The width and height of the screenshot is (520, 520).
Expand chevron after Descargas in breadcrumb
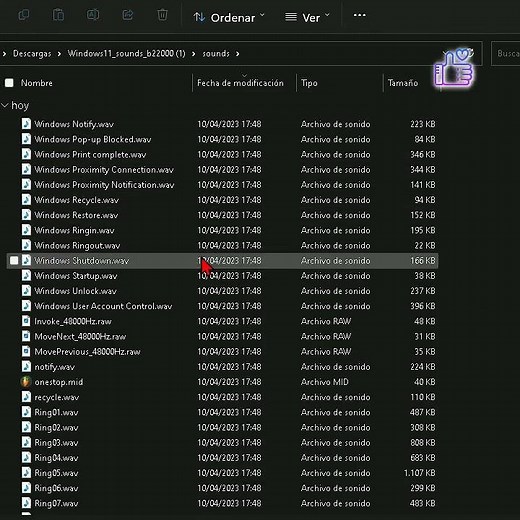[x=59, y=54]
